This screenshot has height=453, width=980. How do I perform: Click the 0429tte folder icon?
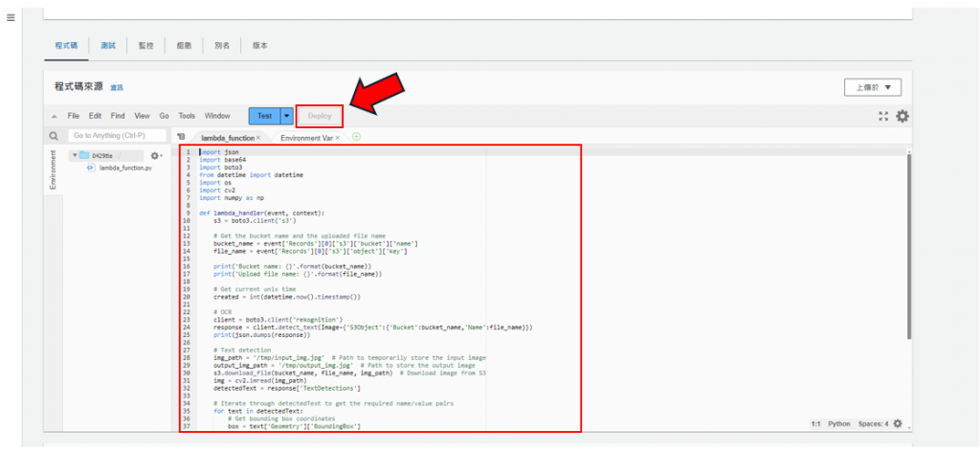[84, 156]
